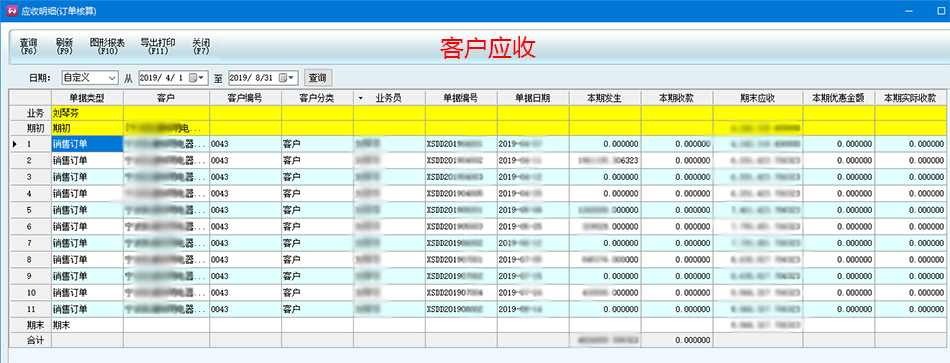Click 本期收款 value in row 10
This screenshot has width=950, height=363.
(677, 292)
